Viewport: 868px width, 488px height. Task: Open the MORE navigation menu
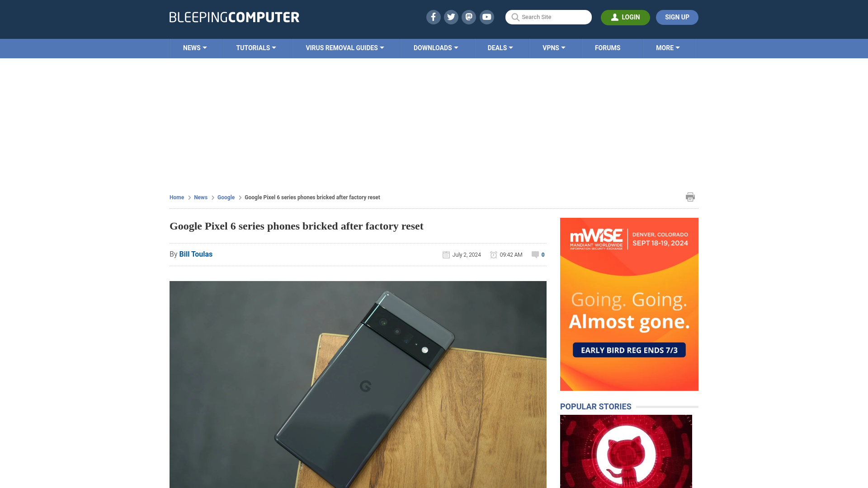point(668,47)
